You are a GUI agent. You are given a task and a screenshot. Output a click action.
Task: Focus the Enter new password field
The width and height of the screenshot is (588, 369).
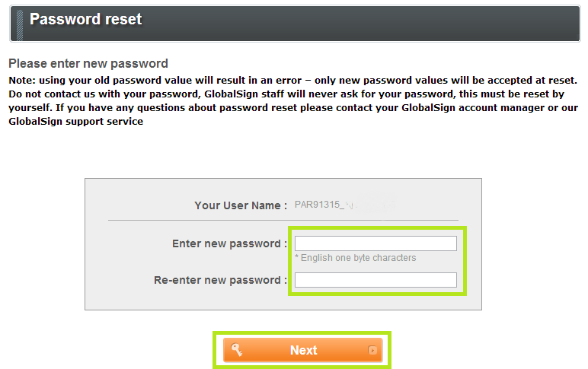(x=375, y=243)
